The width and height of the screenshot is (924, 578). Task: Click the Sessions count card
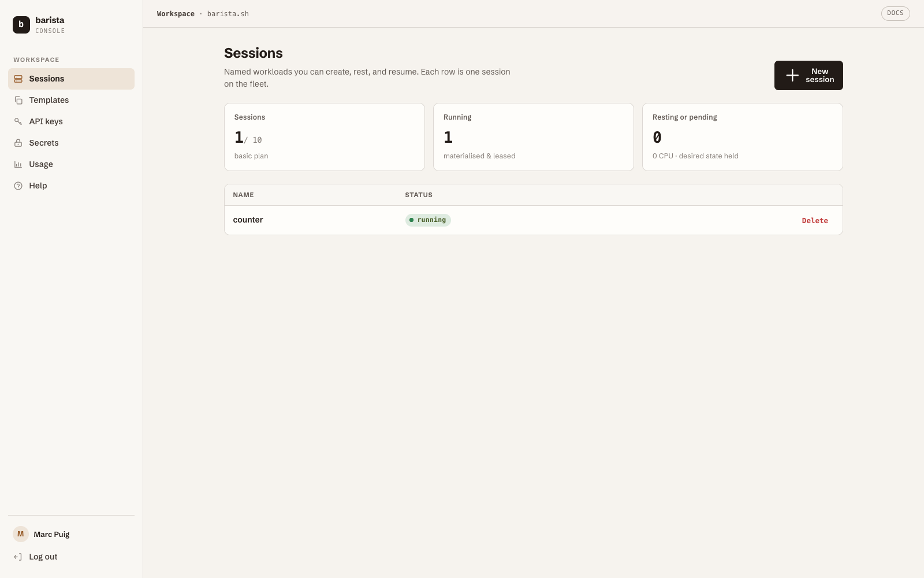point(325,137)
